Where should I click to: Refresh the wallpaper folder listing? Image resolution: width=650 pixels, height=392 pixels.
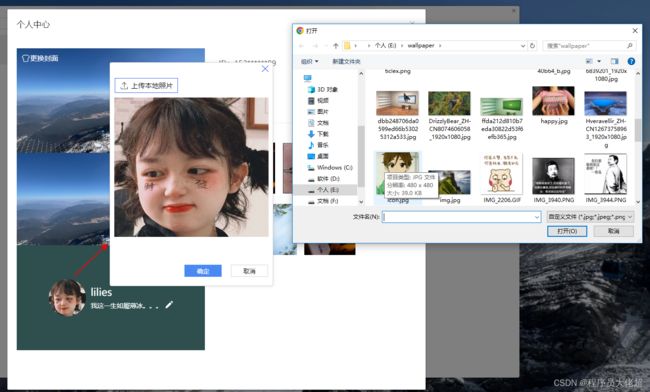533,46
